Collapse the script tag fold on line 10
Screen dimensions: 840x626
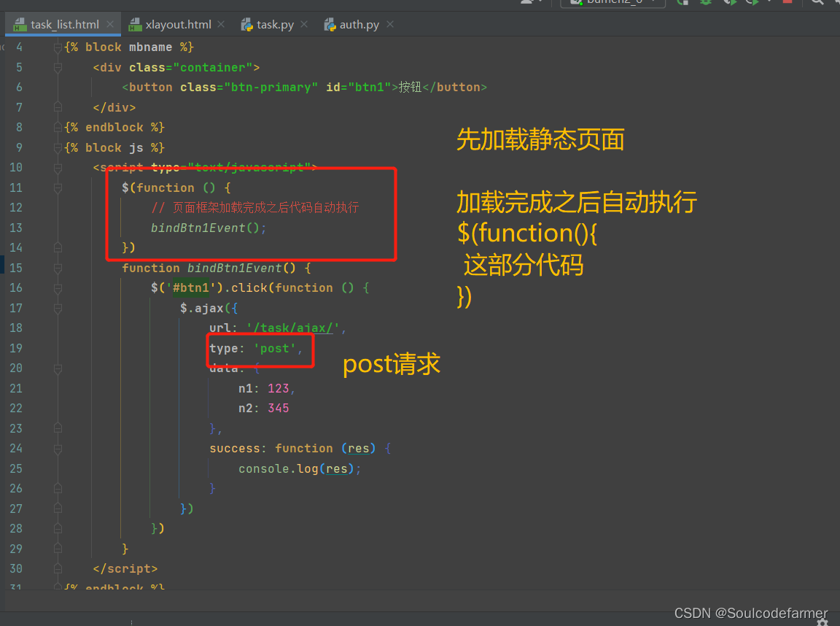[58, 168]
